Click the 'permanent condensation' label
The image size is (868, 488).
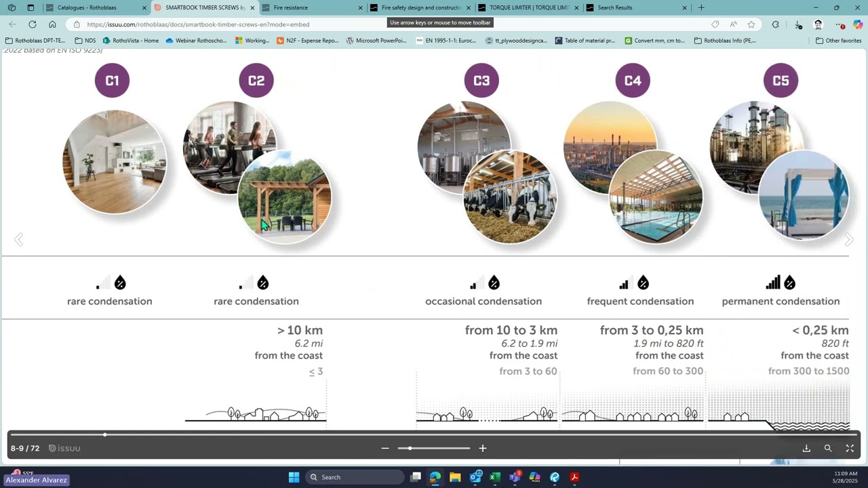tap(781, 301)
